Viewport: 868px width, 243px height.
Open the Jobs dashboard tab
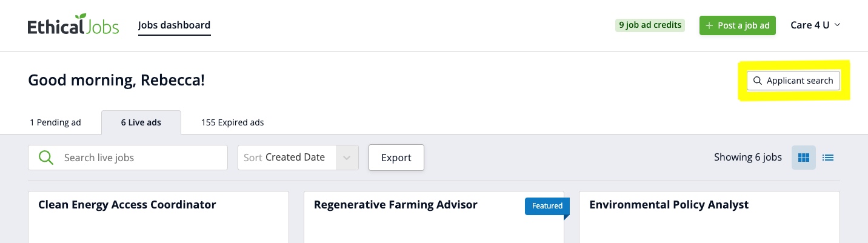[x=174, y=25]
